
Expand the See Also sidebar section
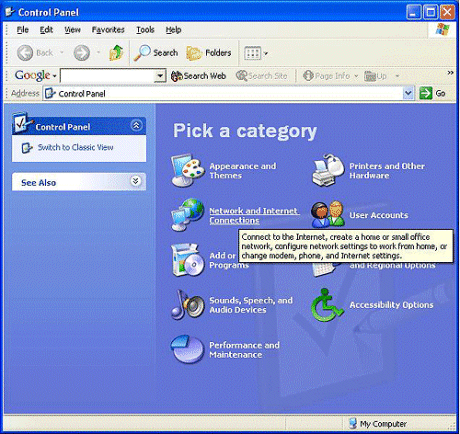(x=135, y=181)
